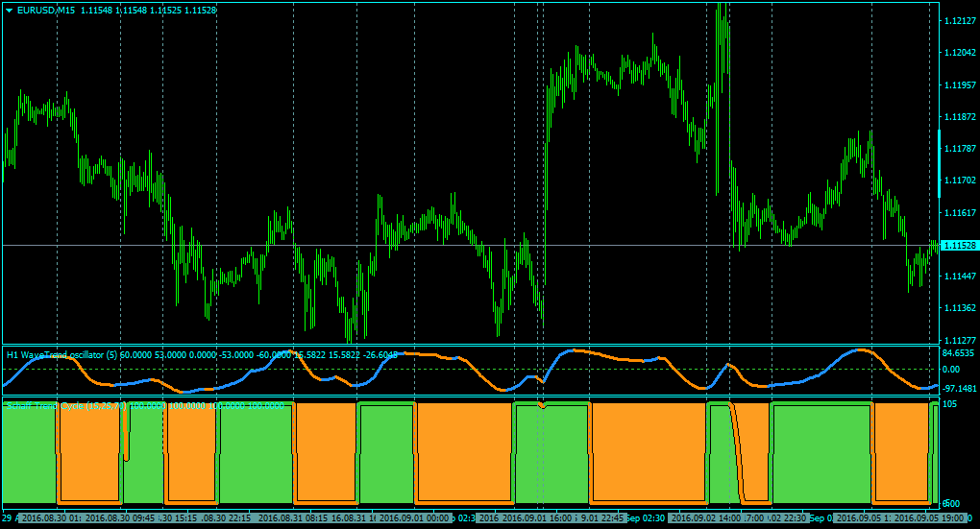Click the 1.11957 price axis label
Screen dimensions: 980x529
(x=960, y=84)
